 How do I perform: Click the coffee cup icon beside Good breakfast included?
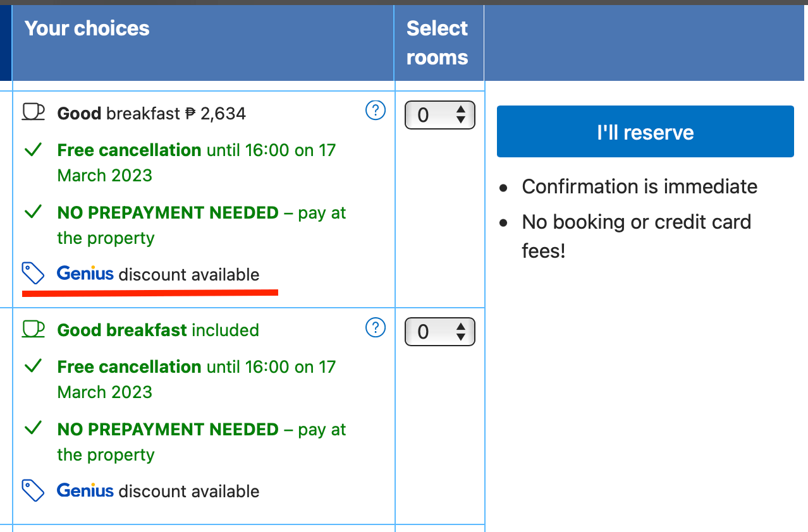[34, 329]
